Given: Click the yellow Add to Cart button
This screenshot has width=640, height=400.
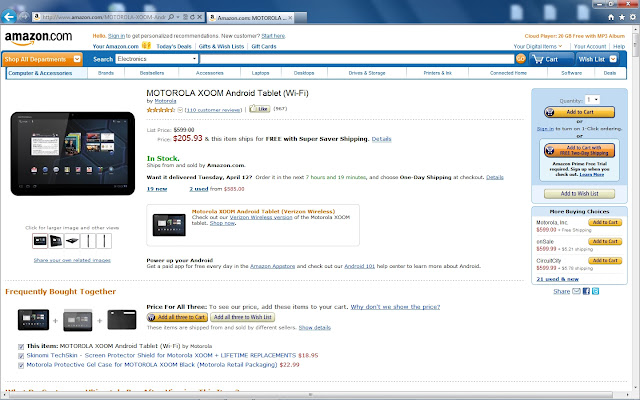Looking at the screenshot, I should [x=579, y=112].
